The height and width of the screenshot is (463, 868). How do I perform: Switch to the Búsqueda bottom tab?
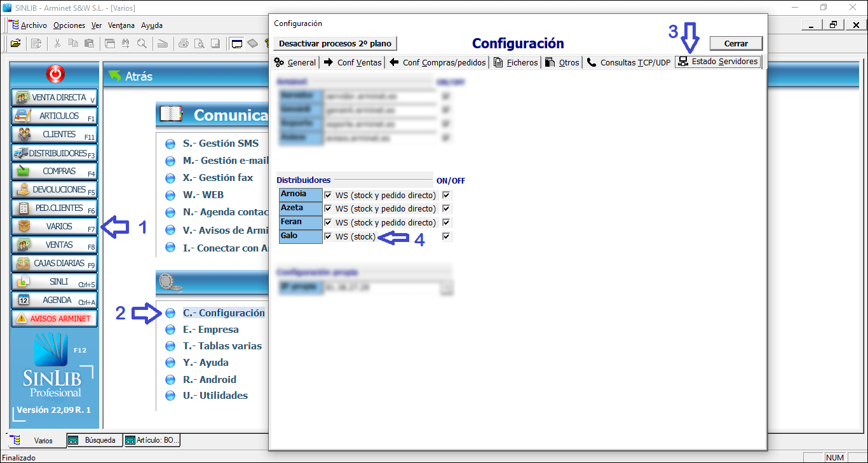click(94, 440)
